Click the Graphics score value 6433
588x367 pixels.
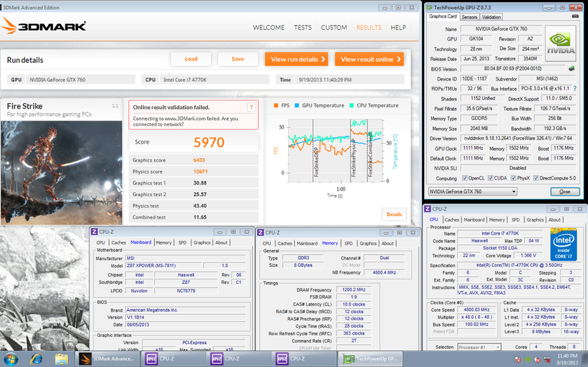(199, 160)
